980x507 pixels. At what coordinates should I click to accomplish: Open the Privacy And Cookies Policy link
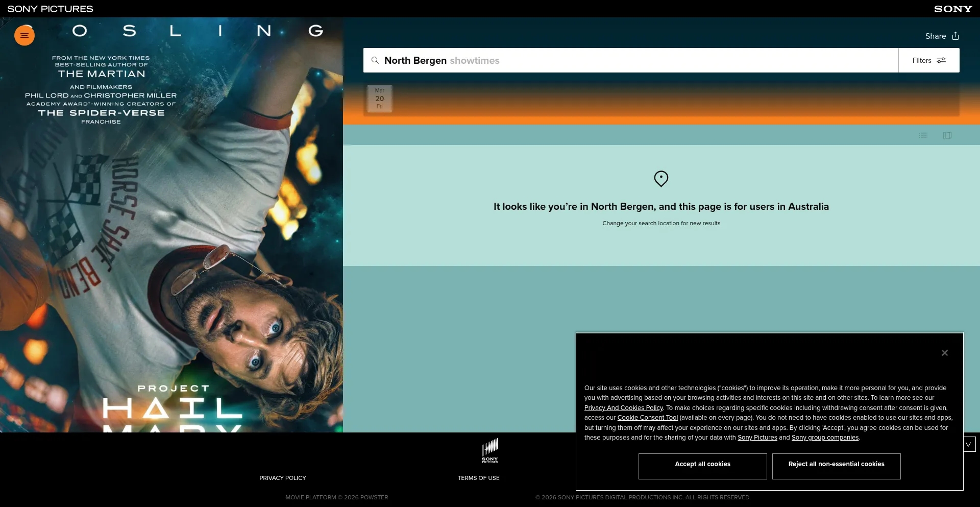coord(624,408)
